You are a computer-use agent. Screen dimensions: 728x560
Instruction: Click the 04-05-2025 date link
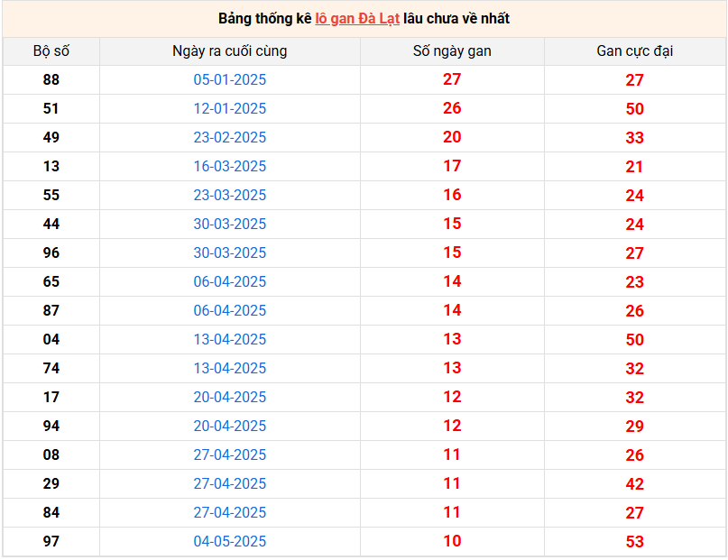(230, 542)
